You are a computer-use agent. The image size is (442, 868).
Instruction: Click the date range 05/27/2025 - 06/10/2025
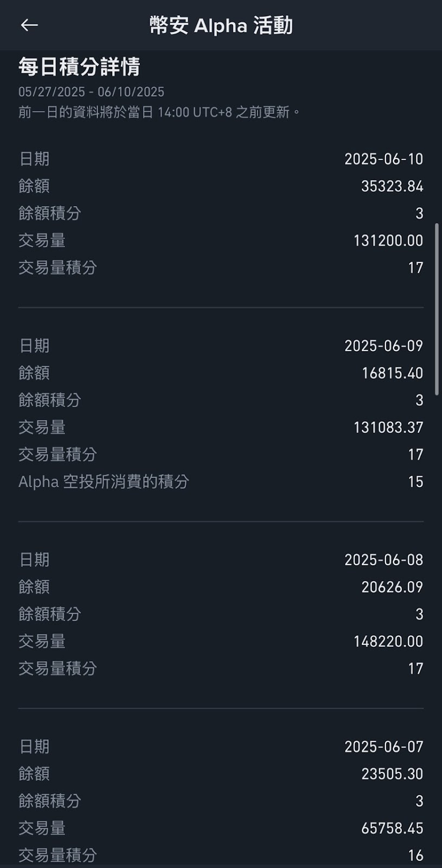click(91, 92)
